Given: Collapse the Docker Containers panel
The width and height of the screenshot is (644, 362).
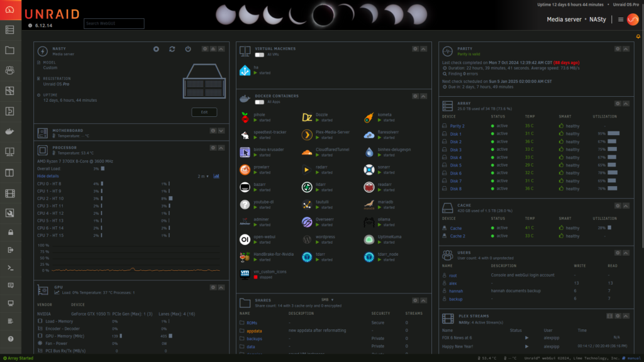Looking at the screenshot, I should pyautogui.click(x=423, y=96).
